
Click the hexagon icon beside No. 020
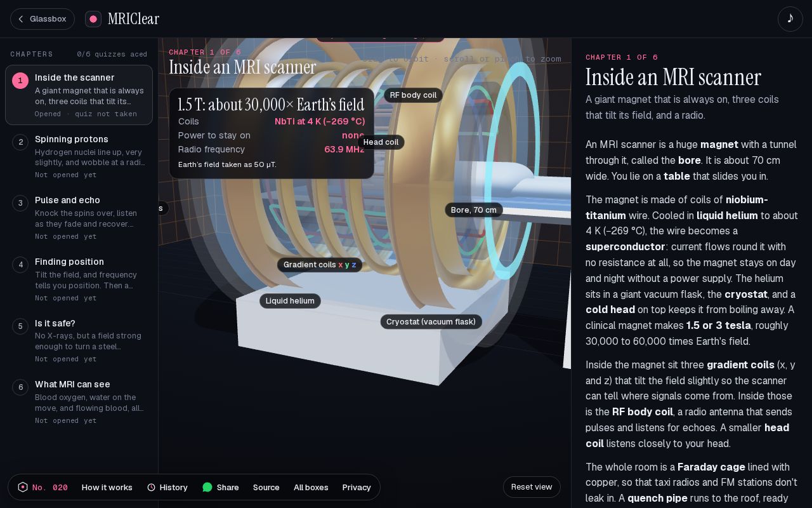point(23,487)
